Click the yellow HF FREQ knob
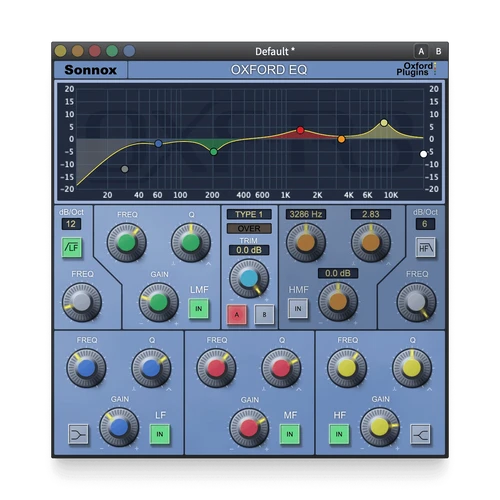This screenshot has height=500, width=500. pos(347,368)
